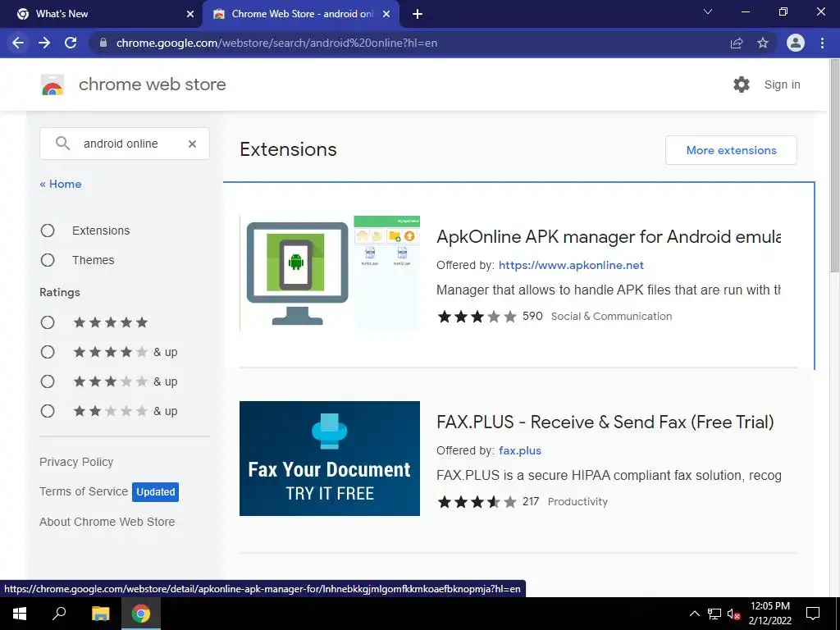The width and height of the screenshot is (840, 630).
Task: Filter by five star ratings
Action: pyautogui.click(x=48, y=322)
